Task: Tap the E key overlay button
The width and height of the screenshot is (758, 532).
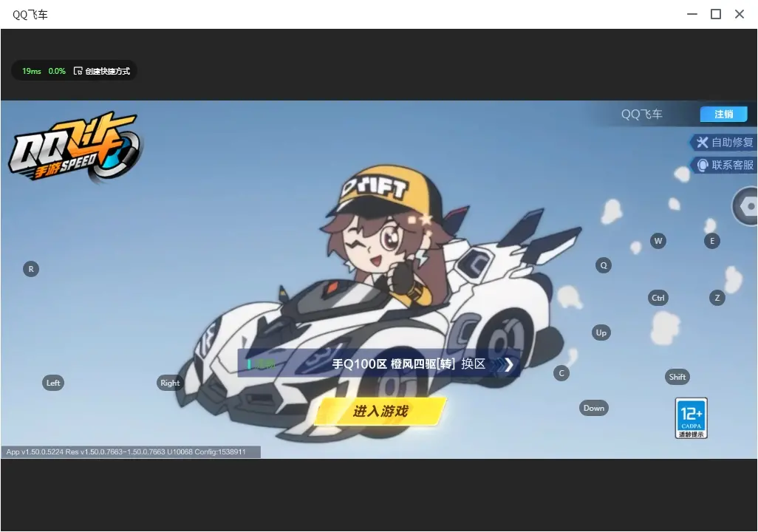Action: (x=712, y=241)
